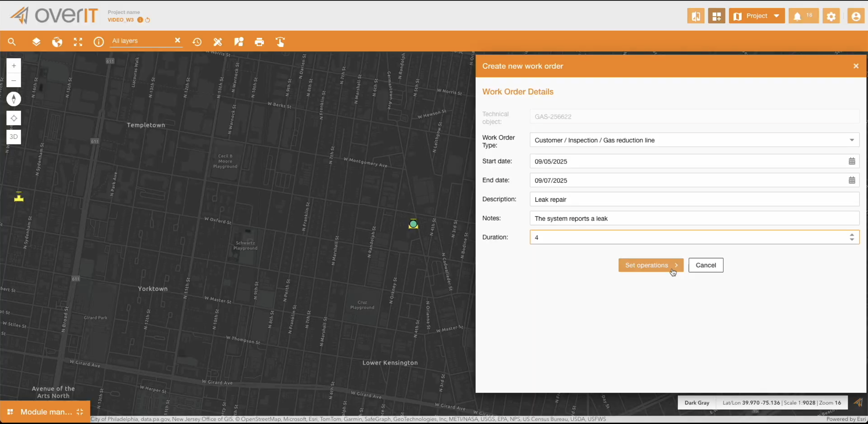Select the green circle map marker
The width and height of the screenshot is (868, 424).
[x=413, y=224]
